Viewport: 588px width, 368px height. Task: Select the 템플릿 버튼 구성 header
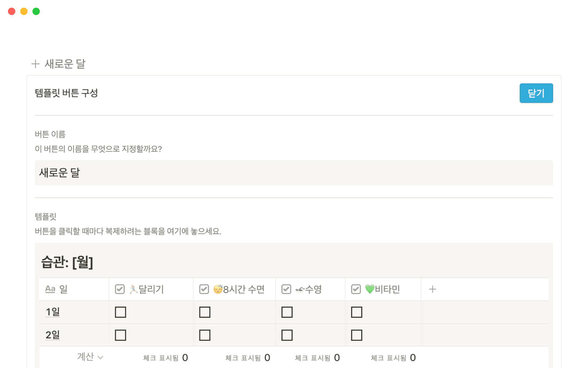pyautogui.click(x=66, y=93)
